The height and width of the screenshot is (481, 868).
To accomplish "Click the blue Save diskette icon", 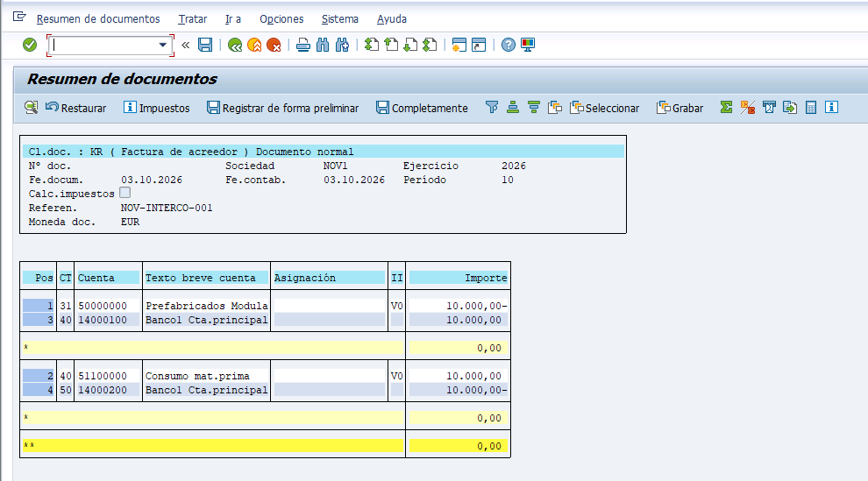I will (205, 45).
